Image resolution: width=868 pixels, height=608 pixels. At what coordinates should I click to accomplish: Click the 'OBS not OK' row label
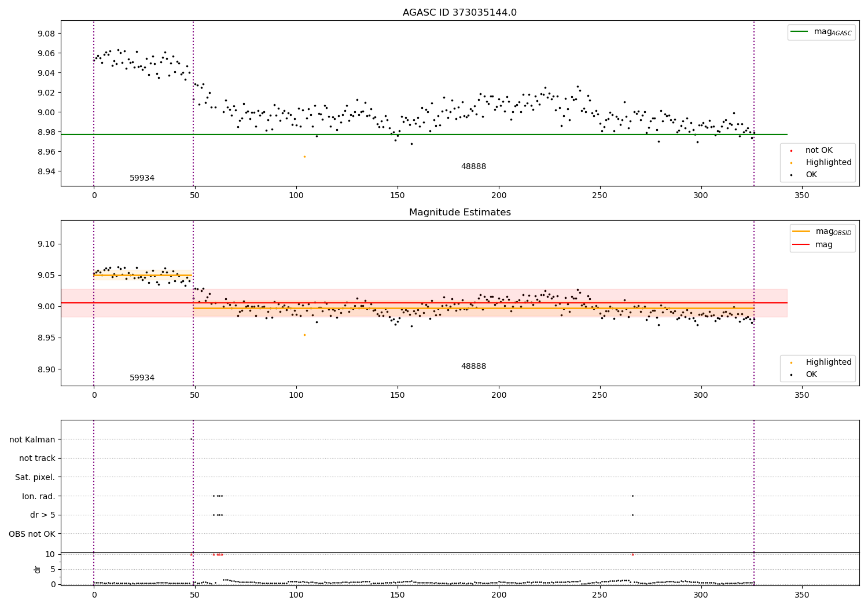(32, 534)
